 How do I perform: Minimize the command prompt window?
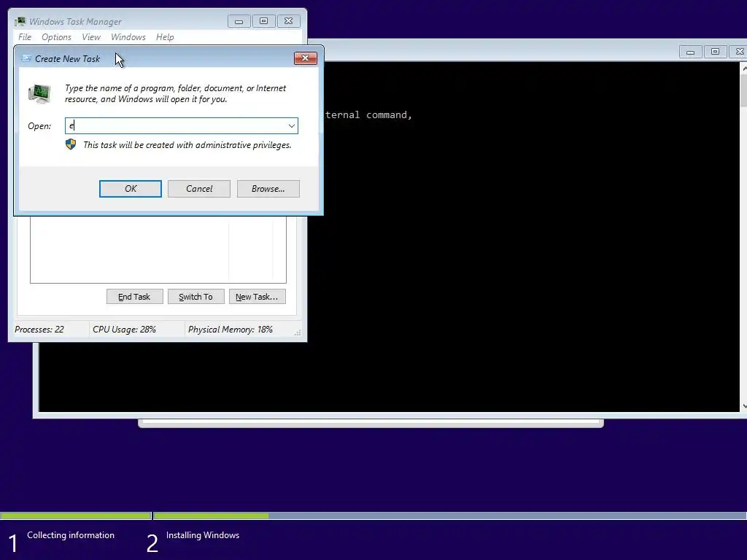[x=690, y=52]
